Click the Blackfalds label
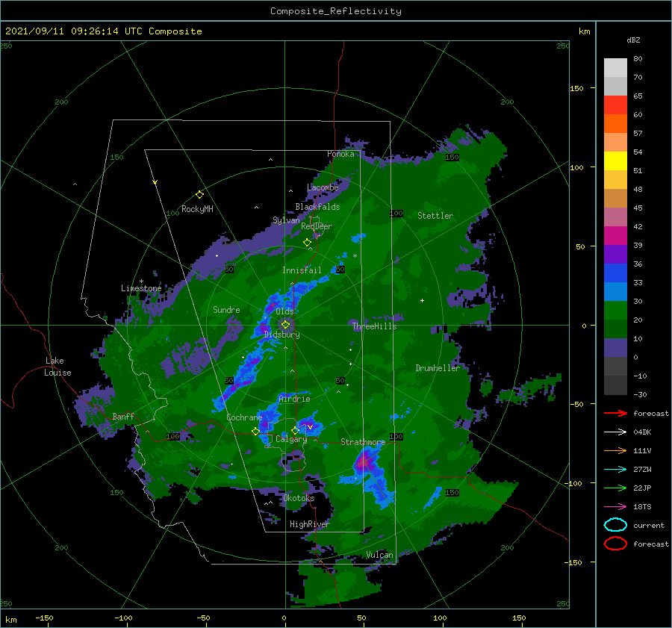Image resolution: width=672 pixels, height=628 pixels. pyautogui.click(x=317, y=207)
